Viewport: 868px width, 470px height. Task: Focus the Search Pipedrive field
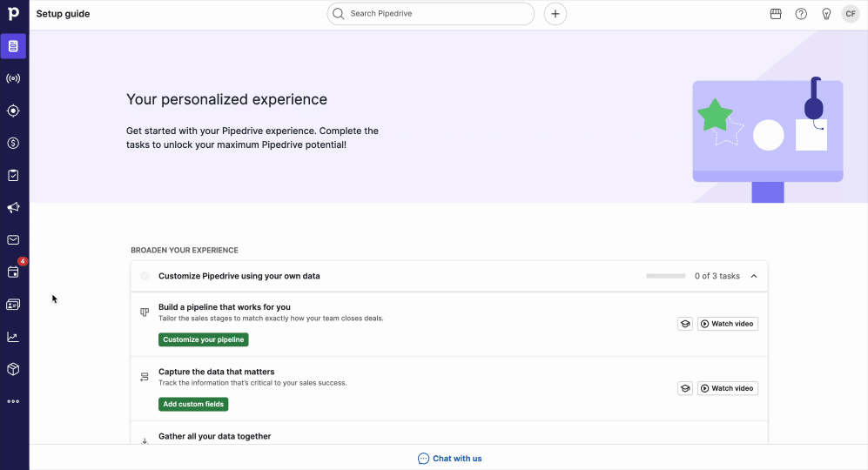pos(431,14)
